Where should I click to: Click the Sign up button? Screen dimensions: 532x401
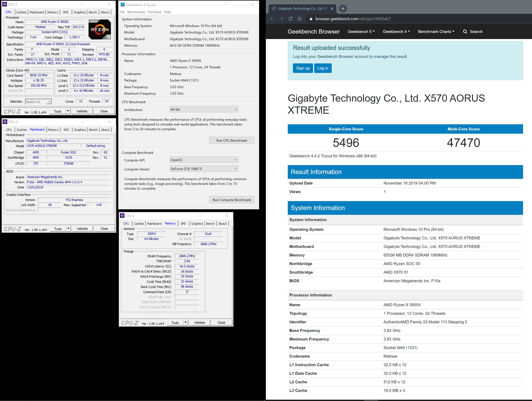pyautogui.click(x=303, y=68)
